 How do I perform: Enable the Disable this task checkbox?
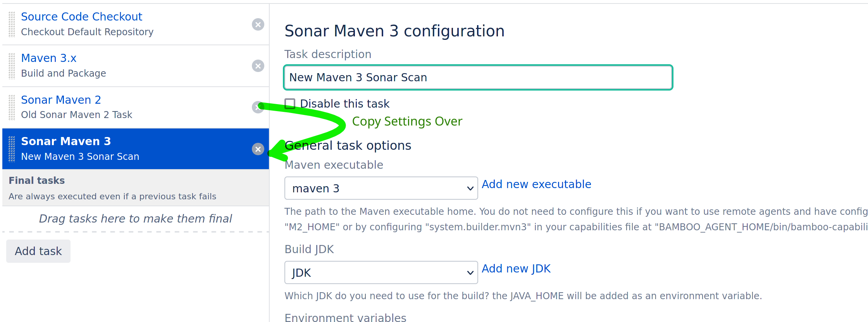(290, 104)
